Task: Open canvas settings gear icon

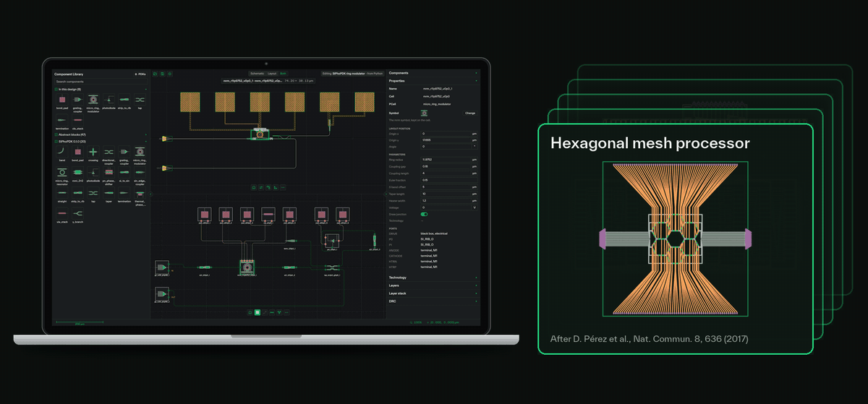Action: click(170, 74)
